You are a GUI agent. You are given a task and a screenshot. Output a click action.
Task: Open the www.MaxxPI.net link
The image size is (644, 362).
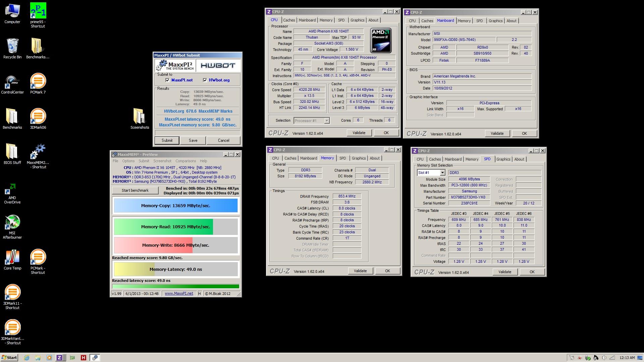(179, 293)
